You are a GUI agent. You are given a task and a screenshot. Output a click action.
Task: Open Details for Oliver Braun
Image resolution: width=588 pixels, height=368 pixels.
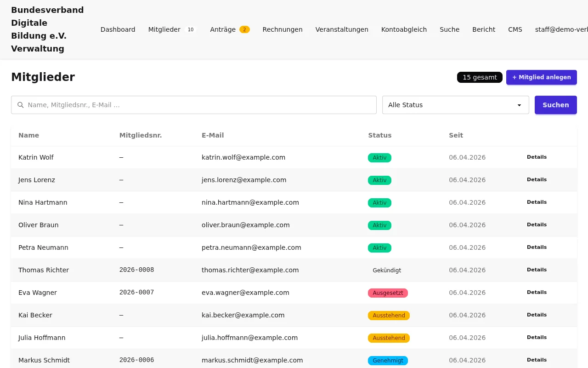point(537,225)
